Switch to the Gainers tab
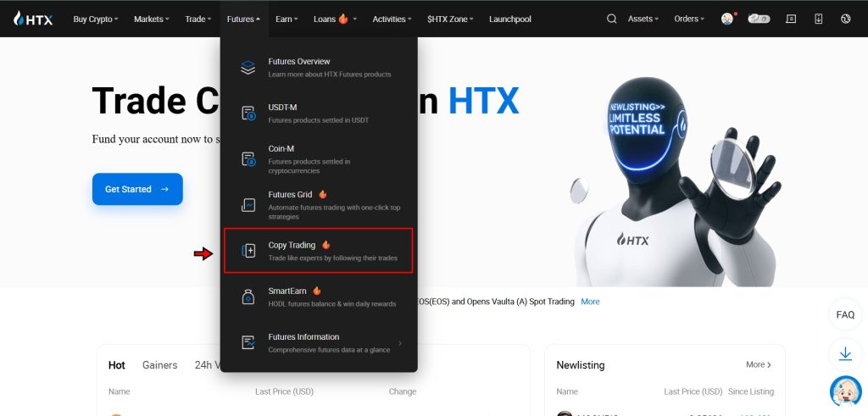868x416 pixels. [160, 365]
